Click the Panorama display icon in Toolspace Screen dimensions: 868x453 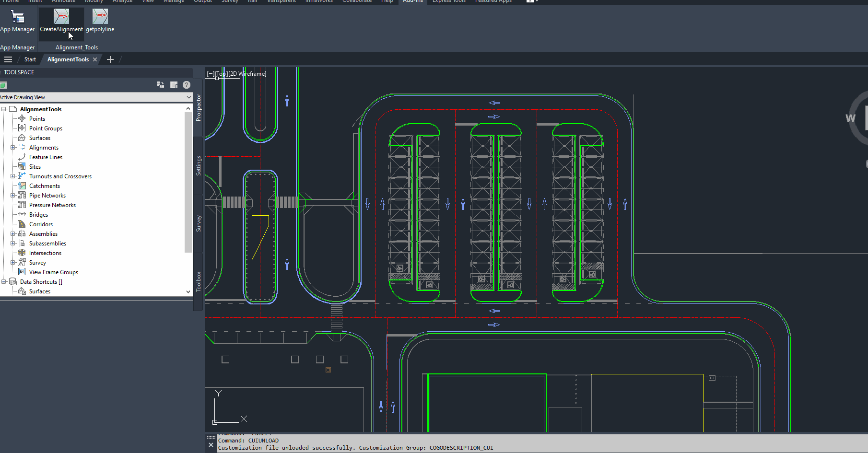(x=174, y=85)
